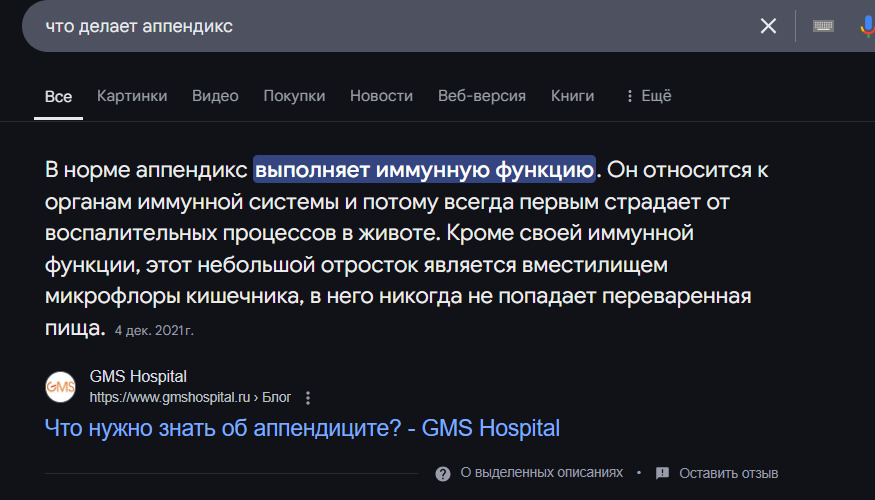The height and width of the screenshot is (500, 875).
Task: Click "О выделенных описаниях" link
Action: 541,473
